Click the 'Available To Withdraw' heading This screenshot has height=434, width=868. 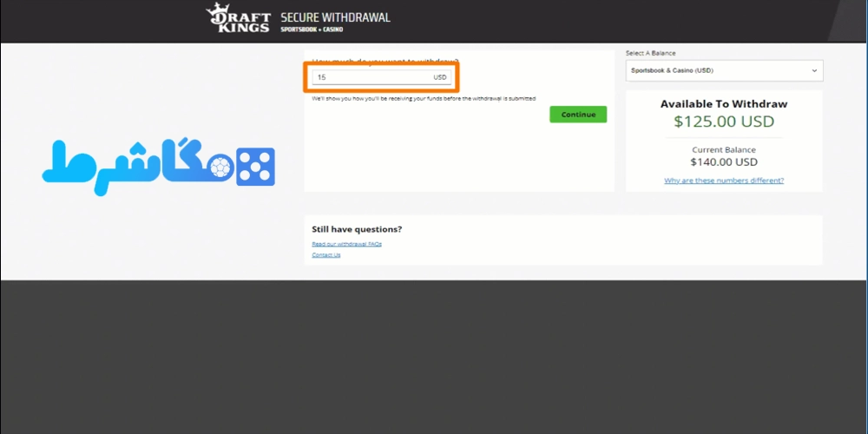(724, 104)
